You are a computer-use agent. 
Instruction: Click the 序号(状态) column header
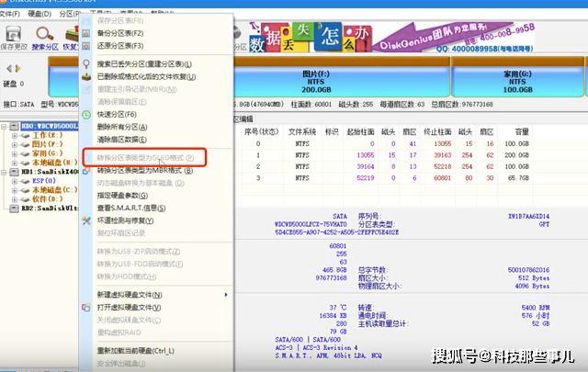(261, 132)
